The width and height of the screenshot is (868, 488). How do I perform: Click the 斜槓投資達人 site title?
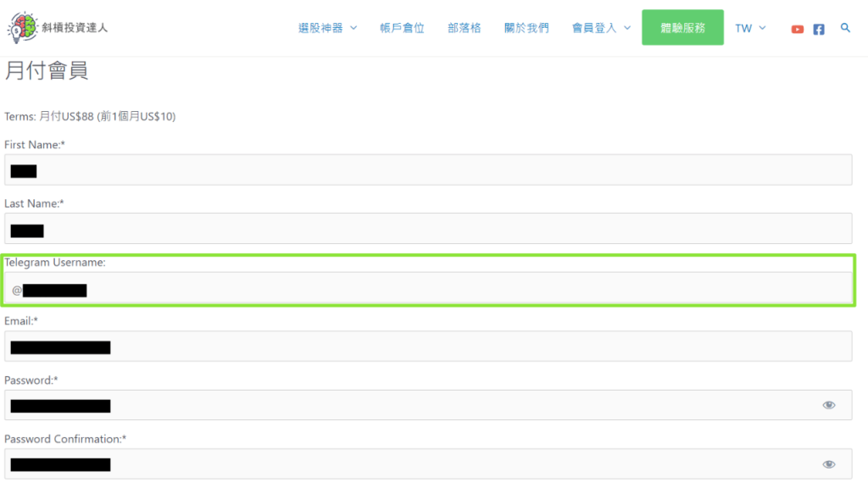(75, 28)
